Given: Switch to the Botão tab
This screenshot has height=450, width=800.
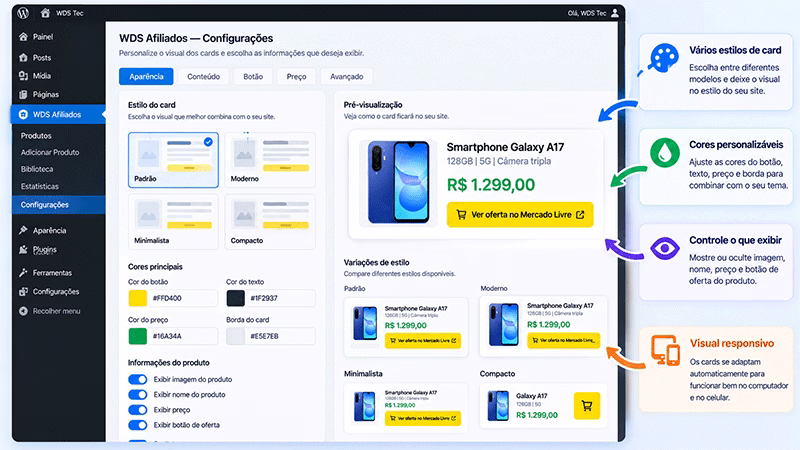Looking at the screenshot, I should tap(253, 77).
